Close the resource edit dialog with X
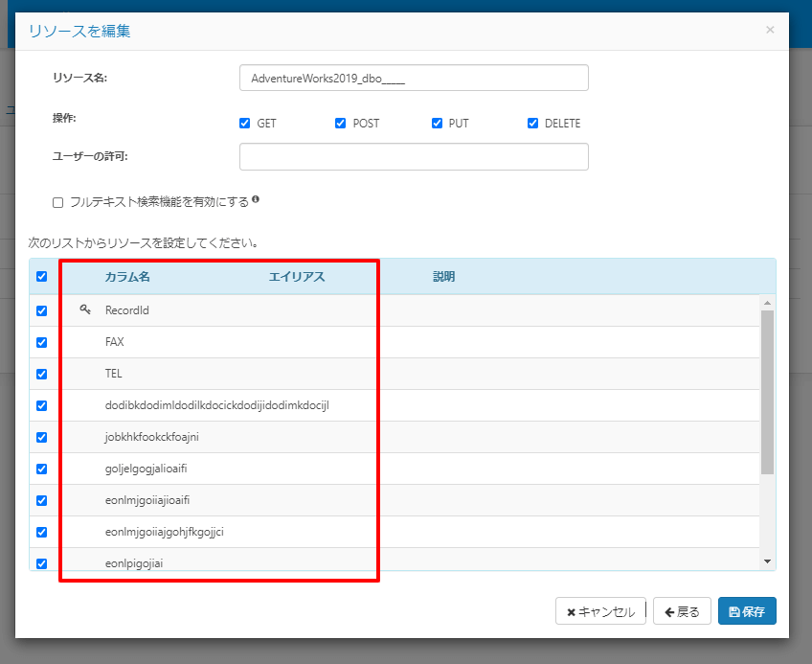Viewport: 812px width, 664px height. click(x=770, y=30)
